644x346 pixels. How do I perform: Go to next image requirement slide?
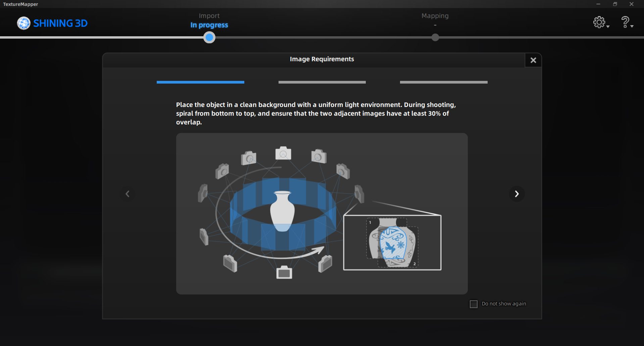pyautogui.click(x=516, y=194)
